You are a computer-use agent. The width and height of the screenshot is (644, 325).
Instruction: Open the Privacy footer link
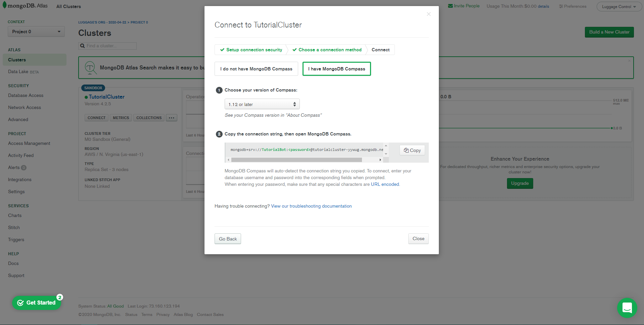pyautogui.click(x=163, y=315)
